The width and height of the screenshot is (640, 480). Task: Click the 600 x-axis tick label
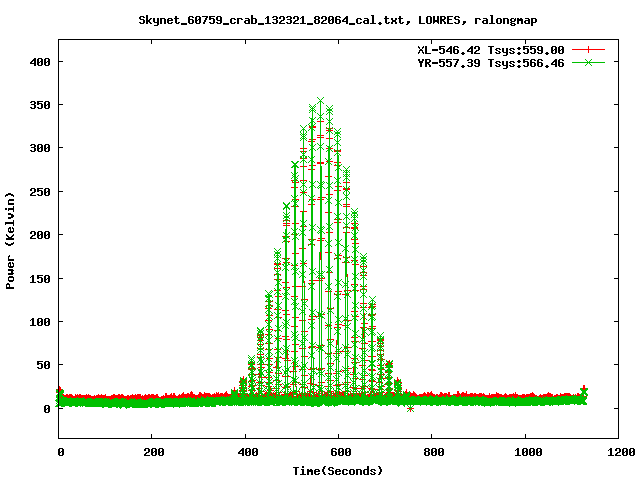(x=341, y=452)
